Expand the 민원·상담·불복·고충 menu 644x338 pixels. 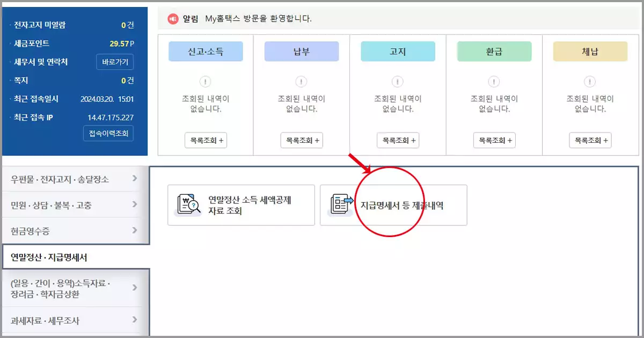(x=75, y=204)
